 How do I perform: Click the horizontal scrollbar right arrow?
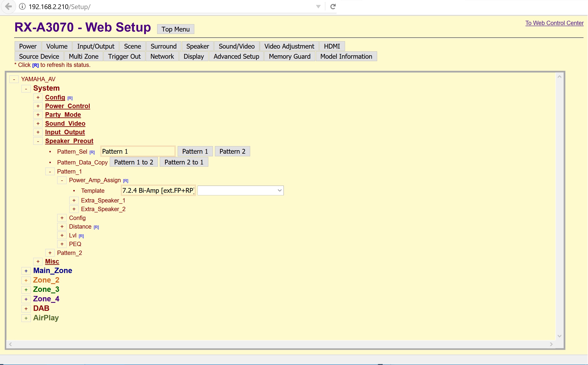point(551,344)
